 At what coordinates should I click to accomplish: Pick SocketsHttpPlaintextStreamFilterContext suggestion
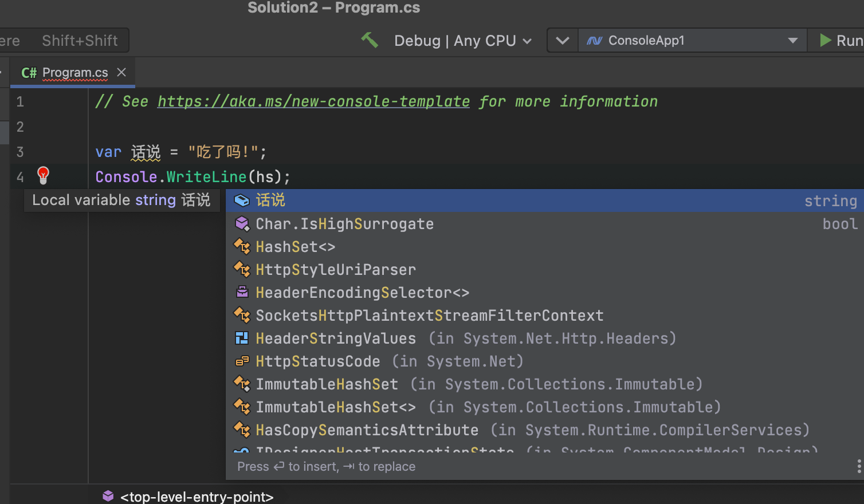pos(545,315)
